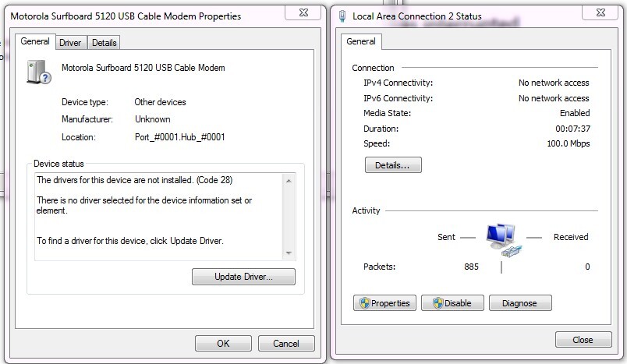Click the shield icon on the Disable button
Screen dimensions: 627x364
(438, 303)
